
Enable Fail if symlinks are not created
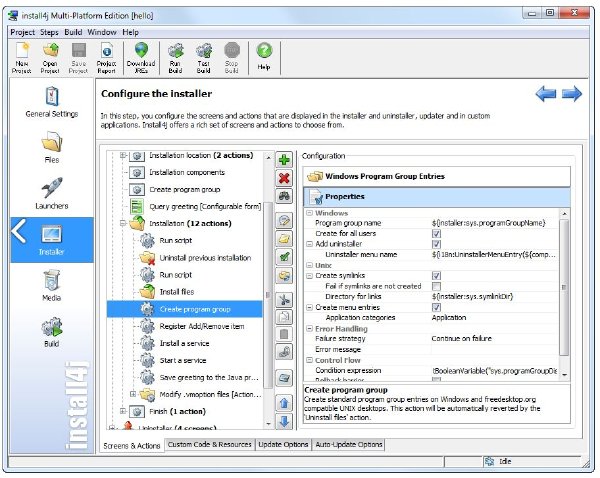click(x=436, y=286)
